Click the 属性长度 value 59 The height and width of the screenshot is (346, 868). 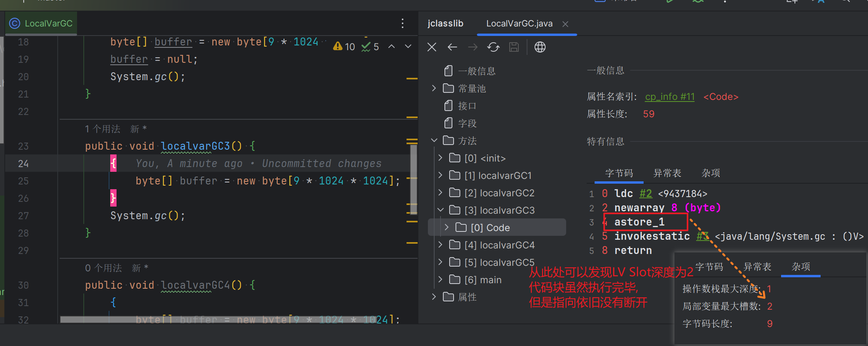[x=649, y=114]
